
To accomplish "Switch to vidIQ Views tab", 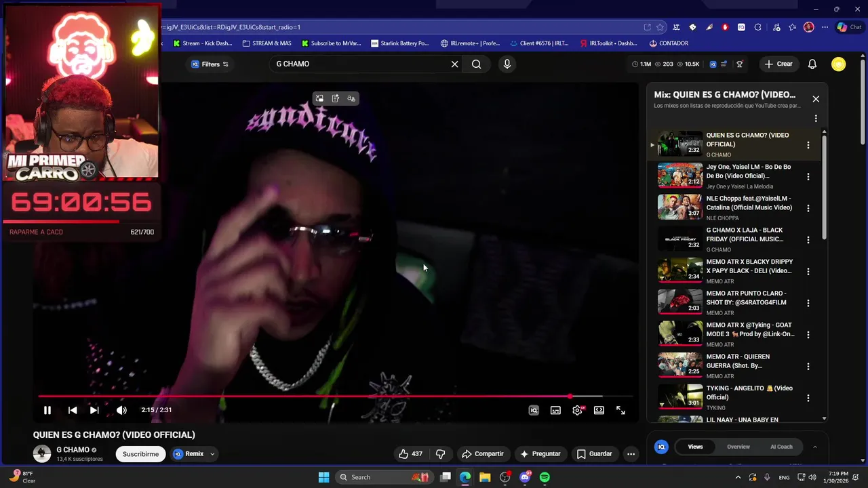I will (x=695, y=447).
